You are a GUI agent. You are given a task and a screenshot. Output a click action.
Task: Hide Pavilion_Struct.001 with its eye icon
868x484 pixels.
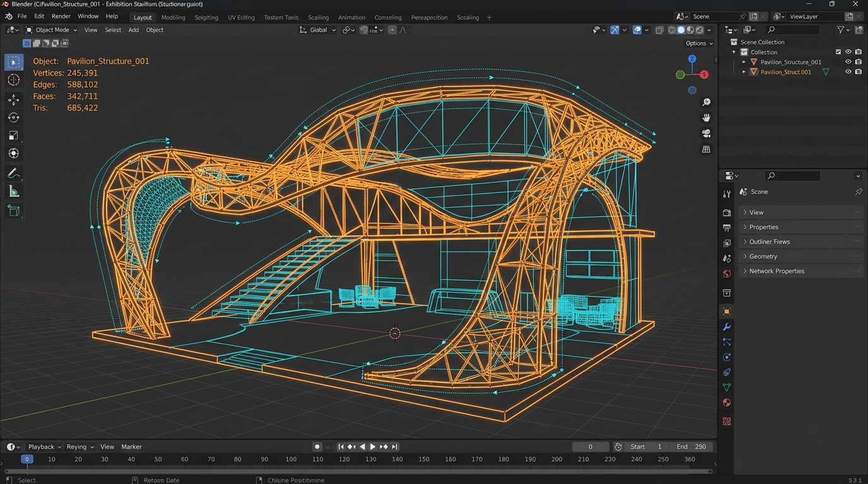pos(848,72)
